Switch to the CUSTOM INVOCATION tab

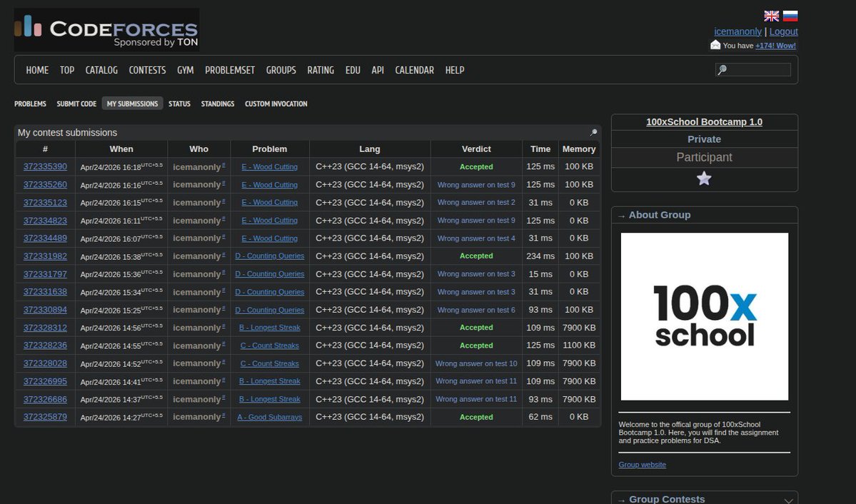276,104
